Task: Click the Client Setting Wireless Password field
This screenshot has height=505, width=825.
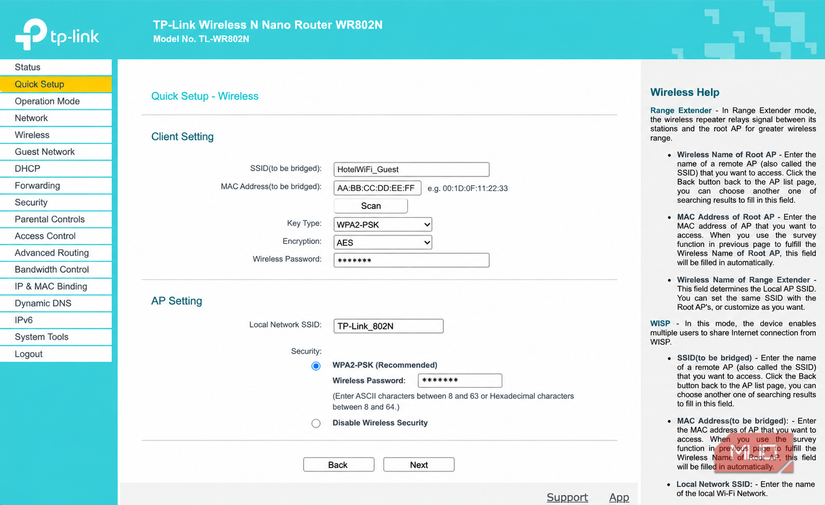Action: click(x=411, y=260)
